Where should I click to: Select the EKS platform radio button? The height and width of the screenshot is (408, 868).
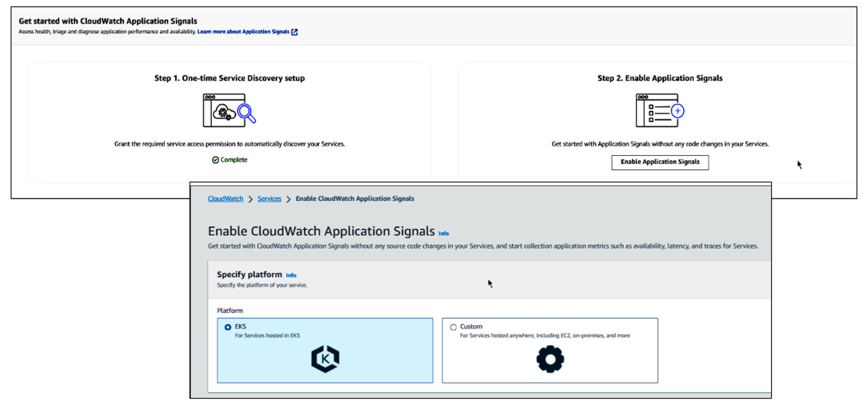point(228,327)
